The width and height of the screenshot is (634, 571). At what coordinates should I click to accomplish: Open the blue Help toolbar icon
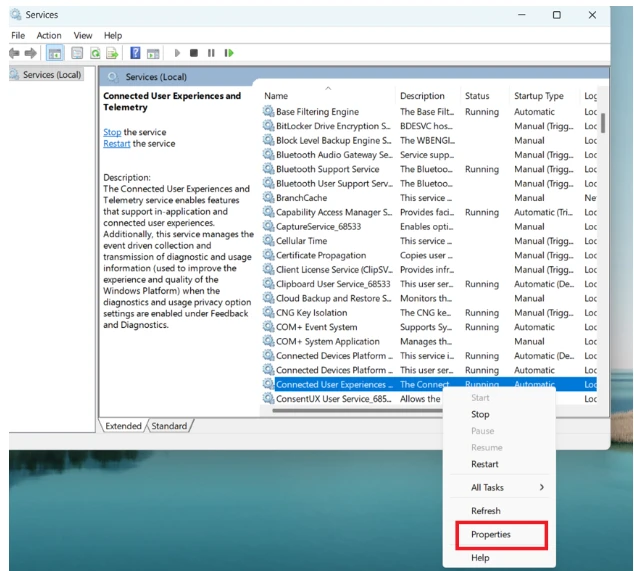point(135,53)
